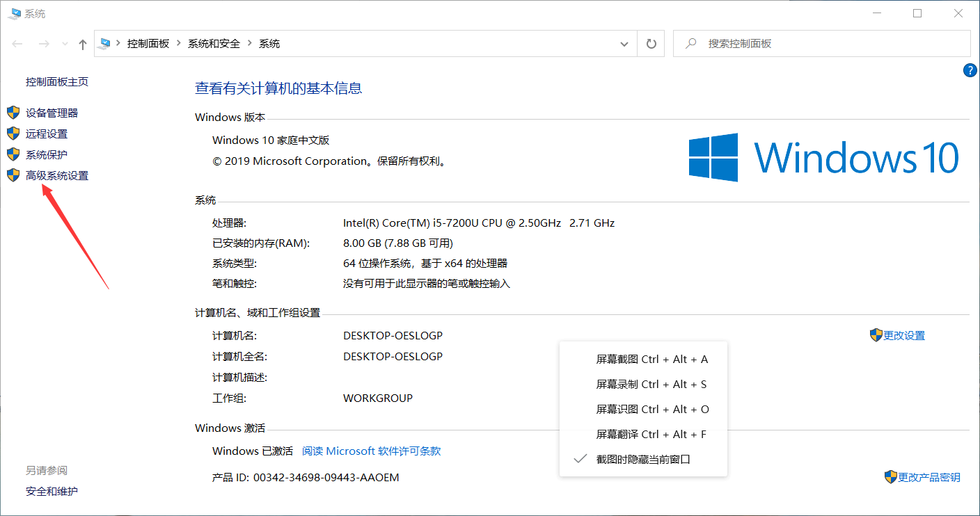
Task: Click the 系统 window title bar icon
Action: tap(13, 13)
